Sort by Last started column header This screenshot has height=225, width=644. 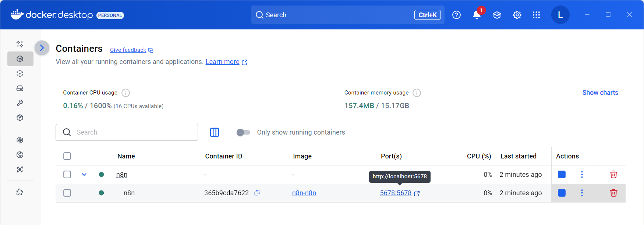519,156
